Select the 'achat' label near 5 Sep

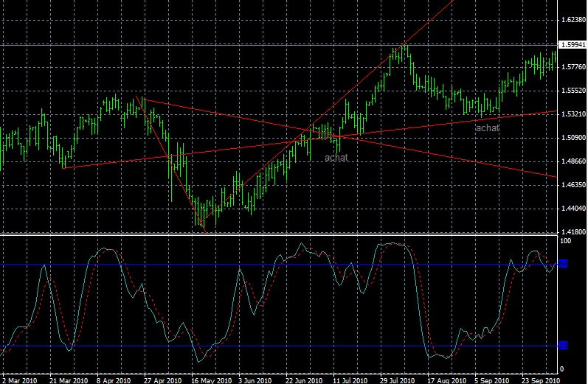click(x=488, y=128)
